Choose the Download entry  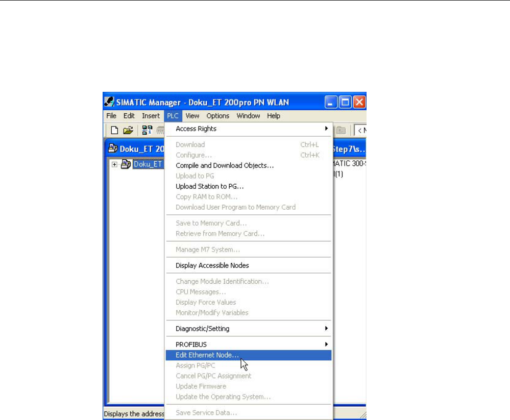pos(249,144)
